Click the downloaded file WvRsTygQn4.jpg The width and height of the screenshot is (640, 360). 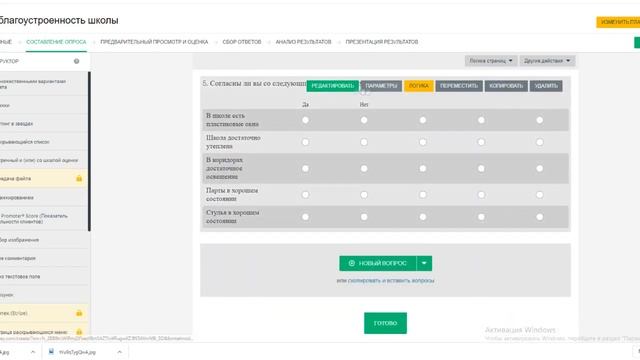78,352
